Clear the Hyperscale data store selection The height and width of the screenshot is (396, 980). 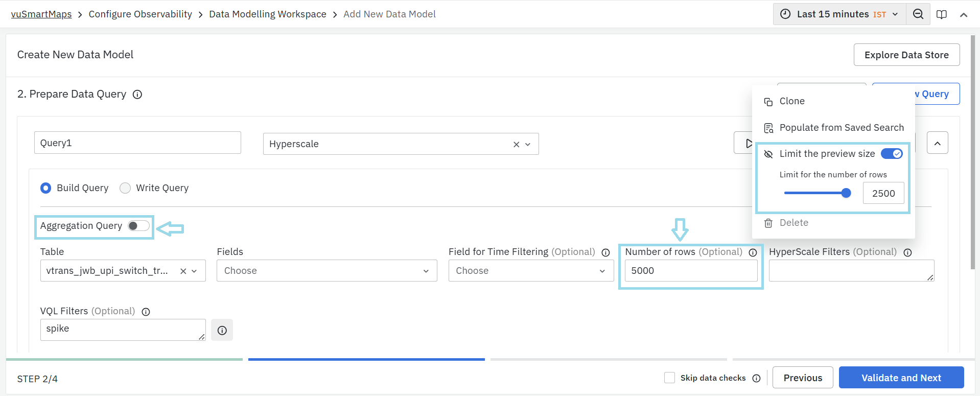point(516,145)
